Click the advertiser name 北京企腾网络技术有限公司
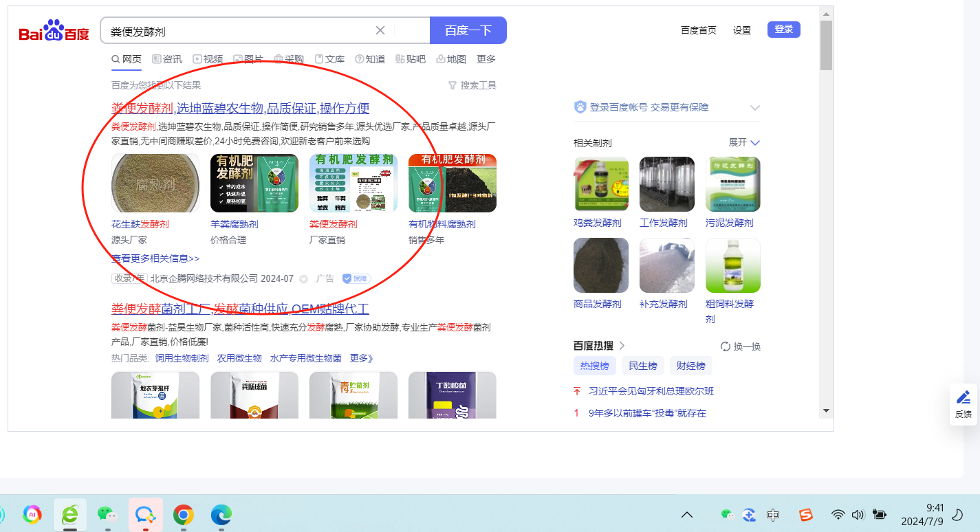The height and width of the screenshot is (532, 980). tap(204, 278)
